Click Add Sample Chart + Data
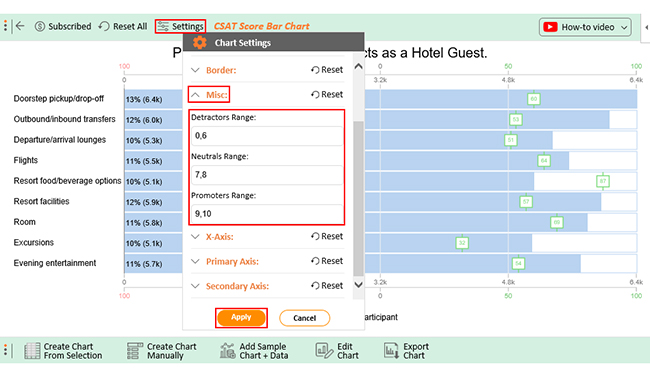The image size is (650, 377). [254, 351]
